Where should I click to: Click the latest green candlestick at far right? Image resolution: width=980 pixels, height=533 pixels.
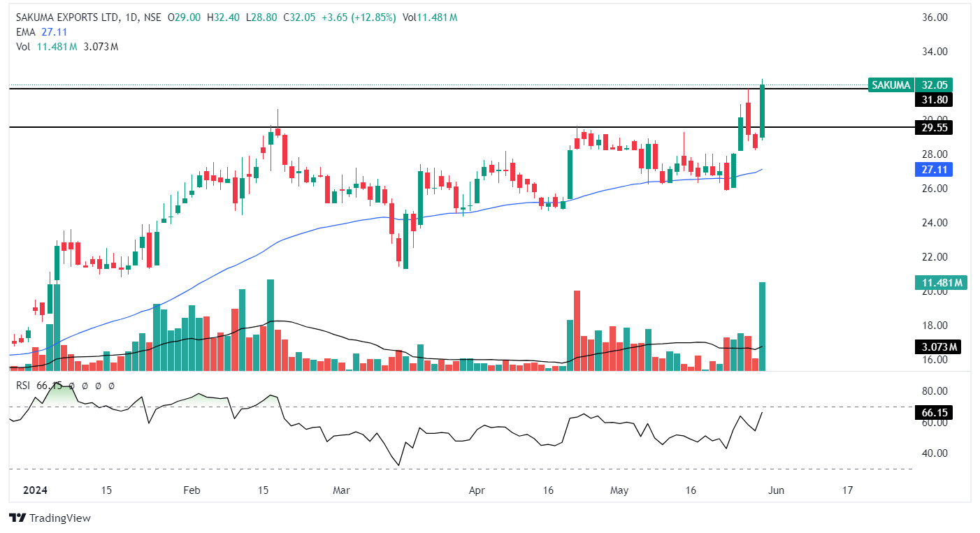(763, 112)
